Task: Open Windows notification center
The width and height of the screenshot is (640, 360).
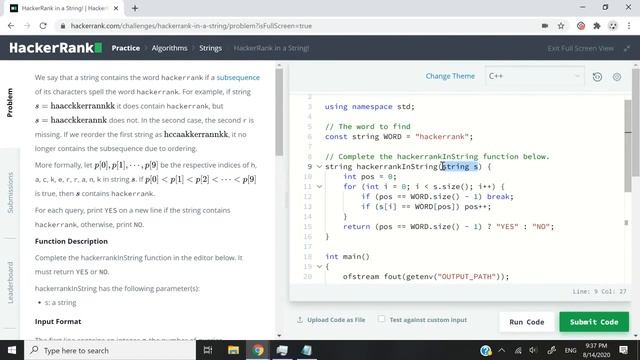Action: click(x=624, y=350)
